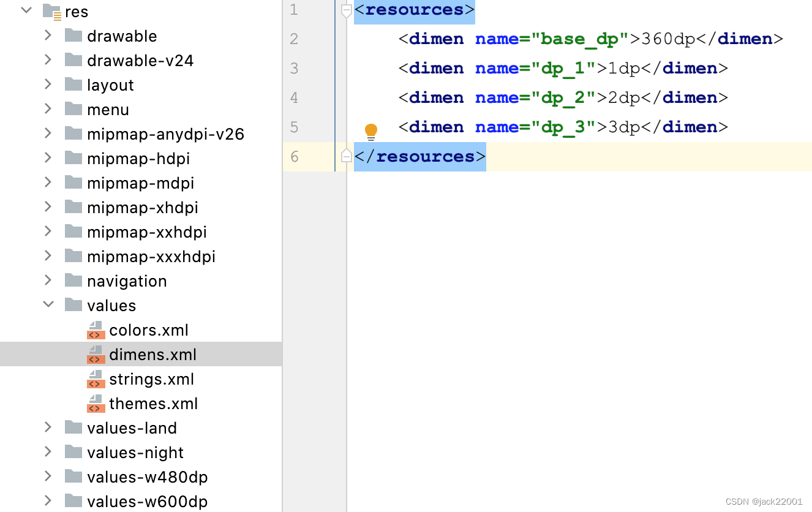Collapse the res folder chevron
The image size is (812, 512).
tap(26, 10)
